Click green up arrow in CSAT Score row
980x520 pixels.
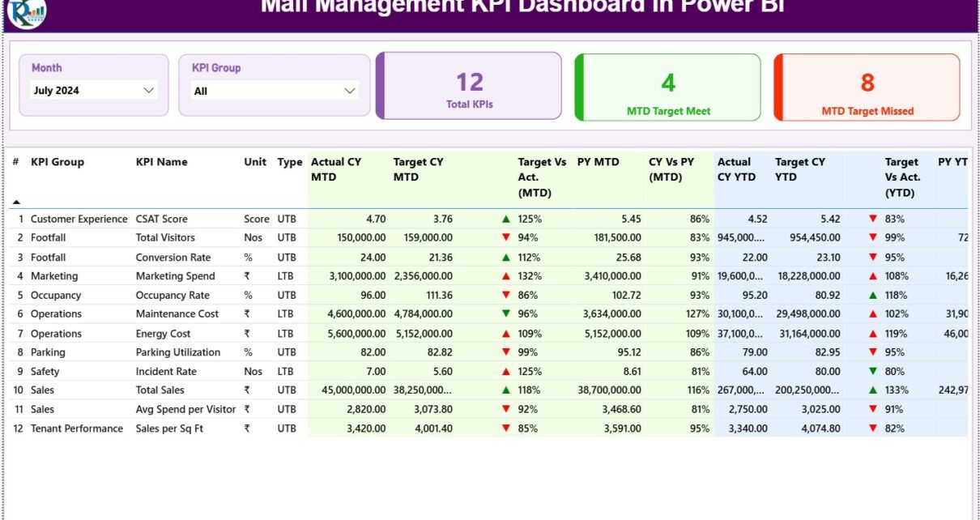506,219
